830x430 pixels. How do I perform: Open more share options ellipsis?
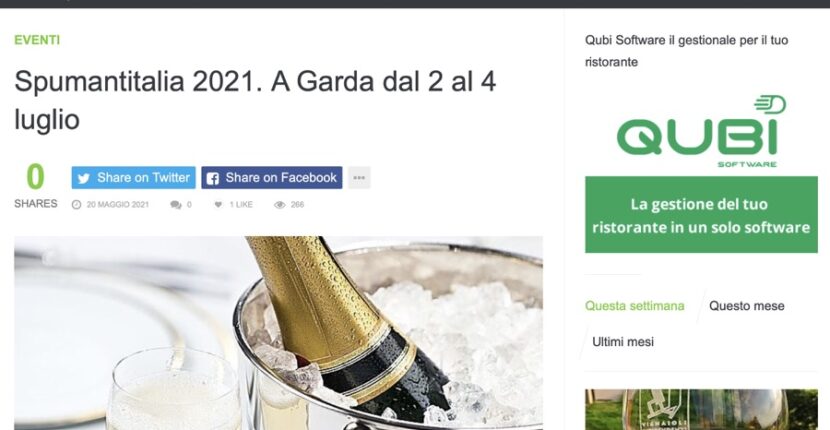click(x=359, y=177)
